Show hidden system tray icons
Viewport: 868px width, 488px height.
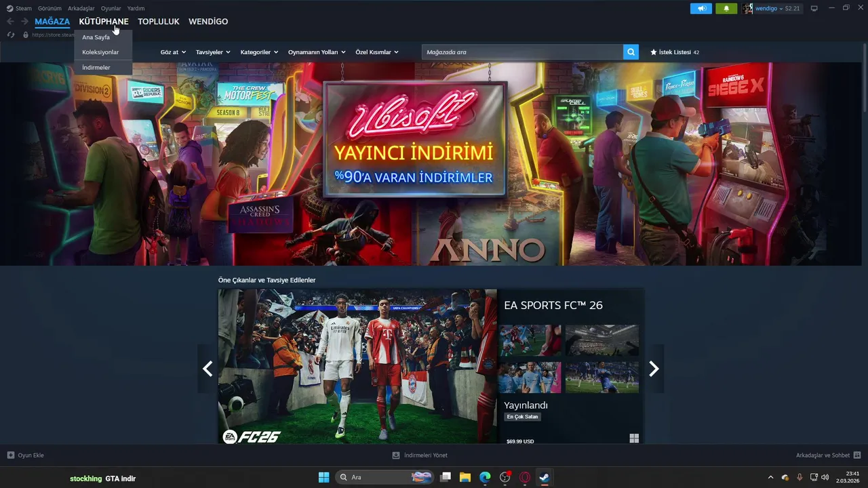point(770,477)
